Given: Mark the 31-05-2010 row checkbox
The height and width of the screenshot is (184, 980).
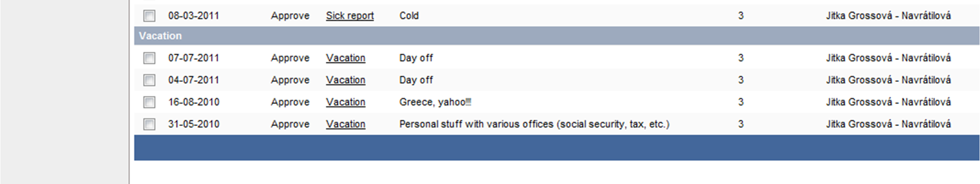Looking at the screenshot, I should click(x=149, y=124).
